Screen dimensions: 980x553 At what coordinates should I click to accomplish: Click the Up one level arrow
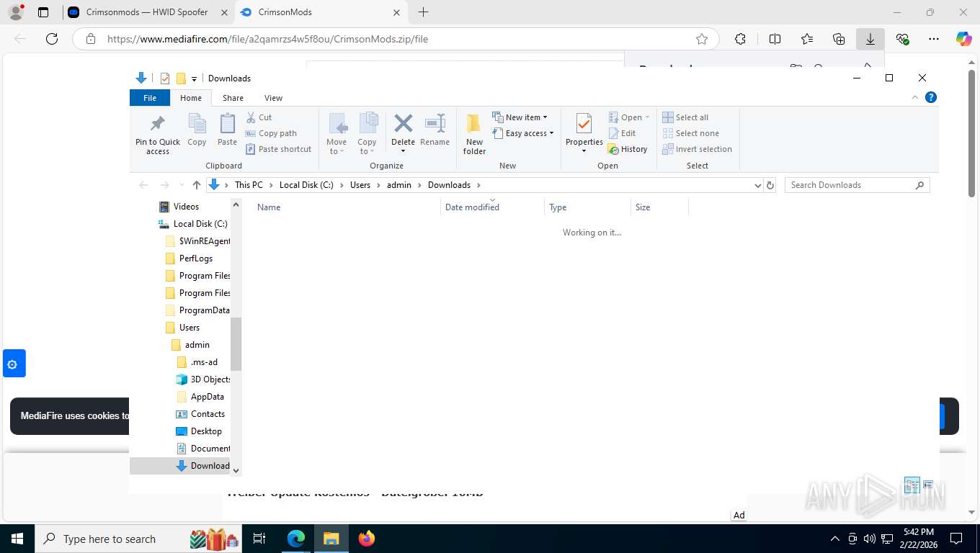coord(196,185)
